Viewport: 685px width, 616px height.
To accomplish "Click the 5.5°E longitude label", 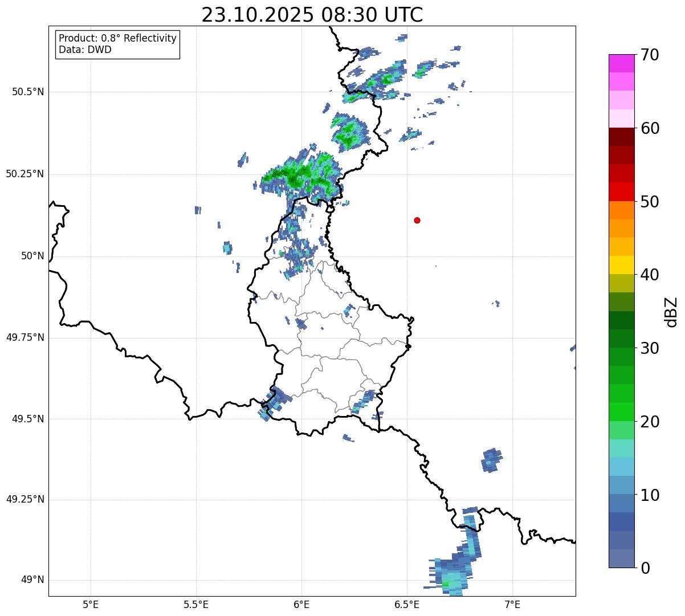I will tap(196, 604).
